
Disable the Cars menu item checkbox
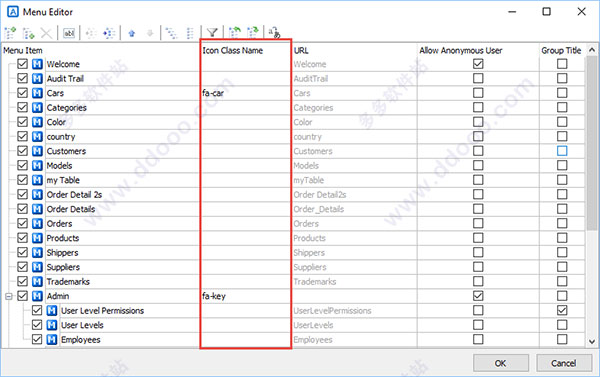coord(23,93)
